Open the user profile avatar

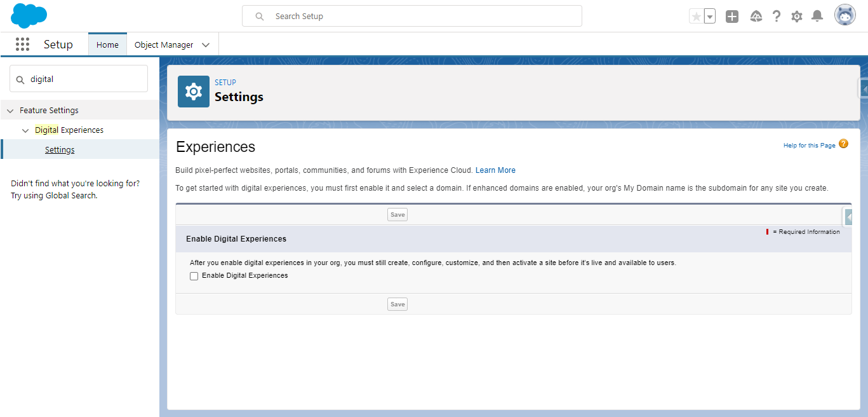(845, 15)
